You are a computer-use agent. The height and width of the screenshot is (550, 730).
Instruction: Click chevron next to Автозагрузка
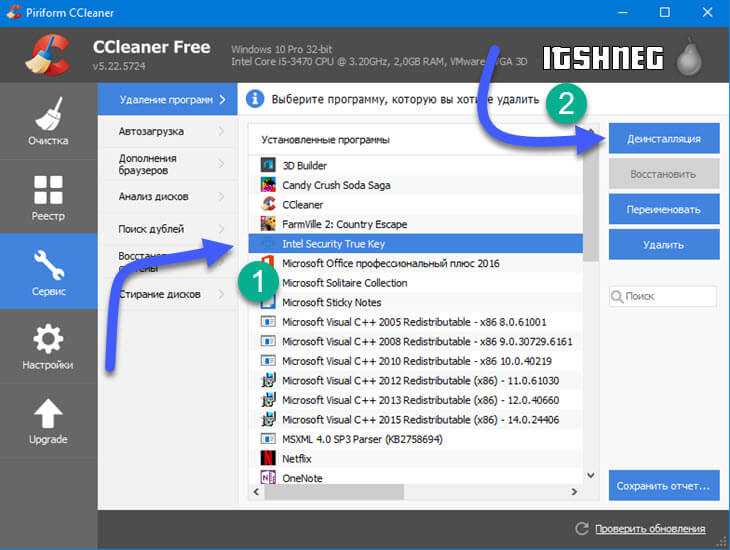tap(221, 131)
